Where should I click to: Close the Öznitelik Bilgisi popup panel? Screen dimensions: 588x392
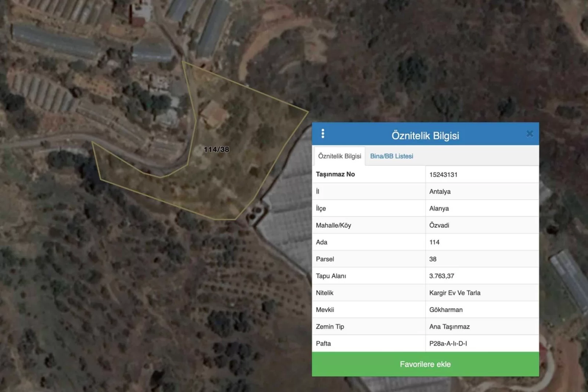click(x=530, y=134)
